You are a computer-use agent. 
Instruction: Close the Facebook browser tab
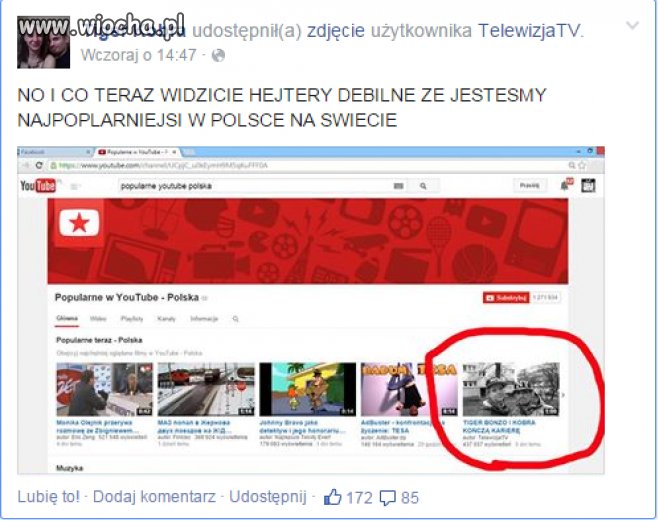tap(87, 152)
